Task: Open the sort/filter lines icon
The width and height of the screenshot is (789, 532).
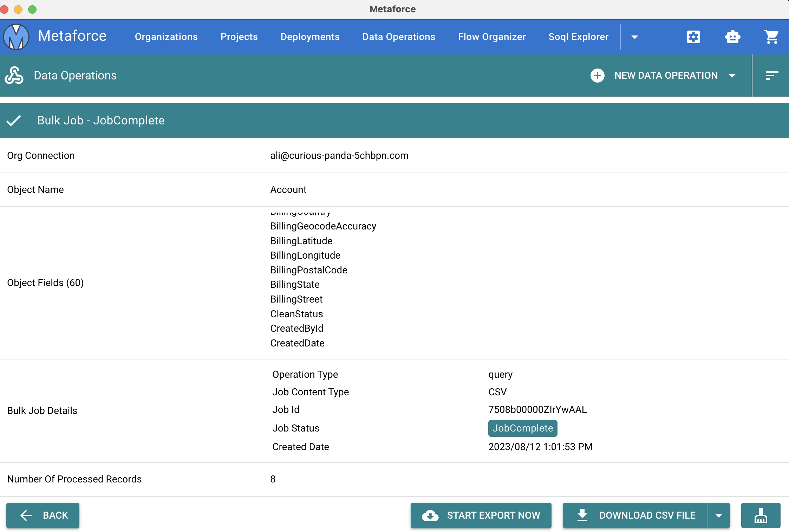Action: click(772, 76)
